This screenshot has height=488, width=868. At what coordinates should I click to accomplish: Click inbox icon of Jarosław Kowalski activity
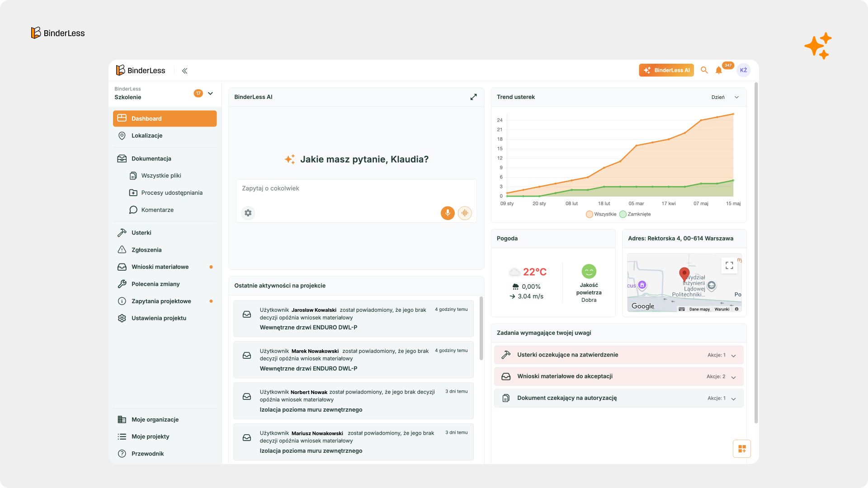pos(247,314)
